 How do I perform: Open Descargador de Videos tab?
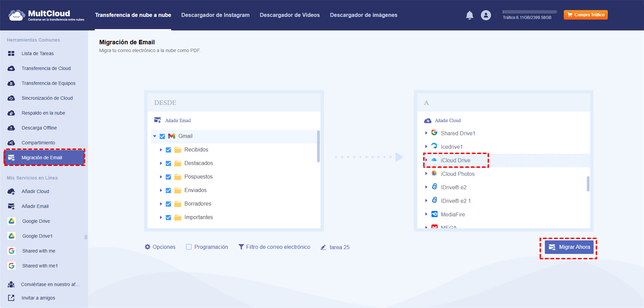coord(290,15)
